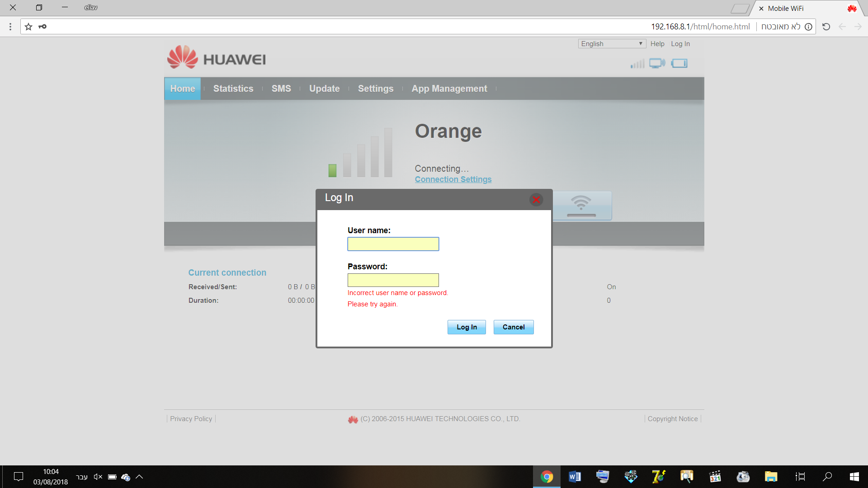The height and width of the screenshot is (488, 868).
Task: Open the taskbar clock showing 10:04
Action: tap(51, 477)
